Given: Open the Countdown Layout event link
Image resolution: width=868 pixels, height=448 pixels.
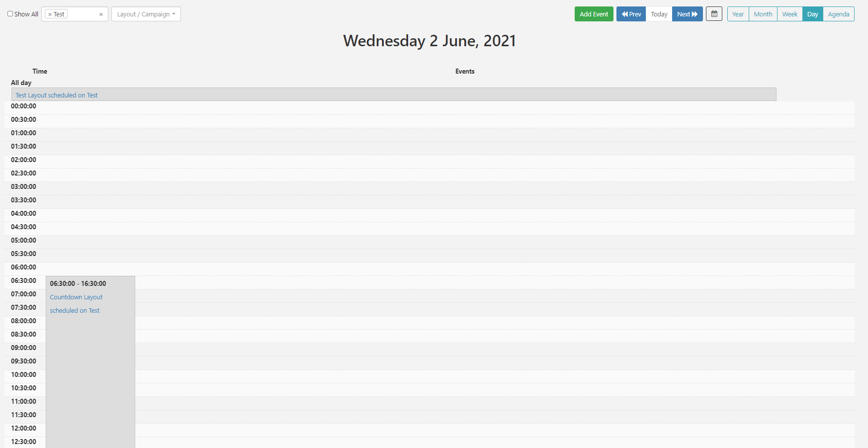Looking at the screenshot, I should point(76,297).
